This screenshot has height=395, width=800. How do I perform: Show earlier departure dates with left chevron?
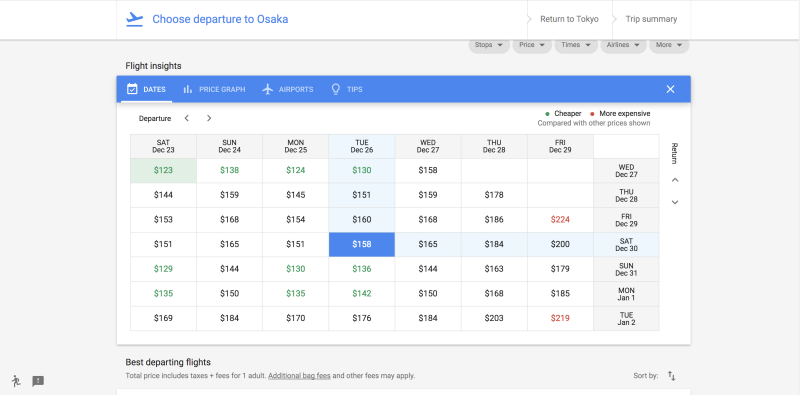pos(187,118)
